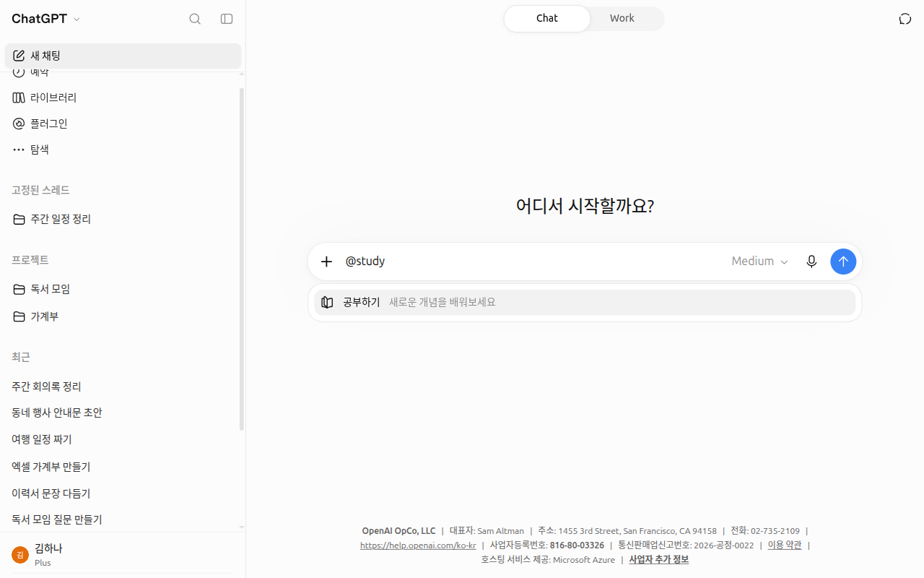The height and width of the screenshot is (578, 924).
Task: Collapse the sidebar with the panel icon
Action: [x=227, y=19]
